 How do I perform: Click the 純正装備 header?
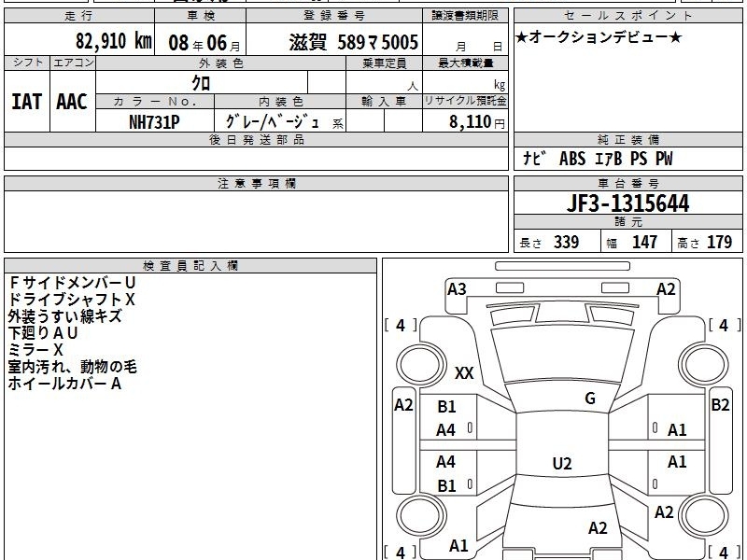tap(627, 139)
